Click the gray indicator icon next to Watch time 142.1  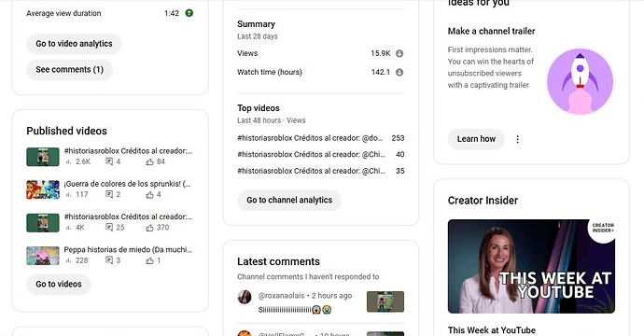[x=399, y=72]
